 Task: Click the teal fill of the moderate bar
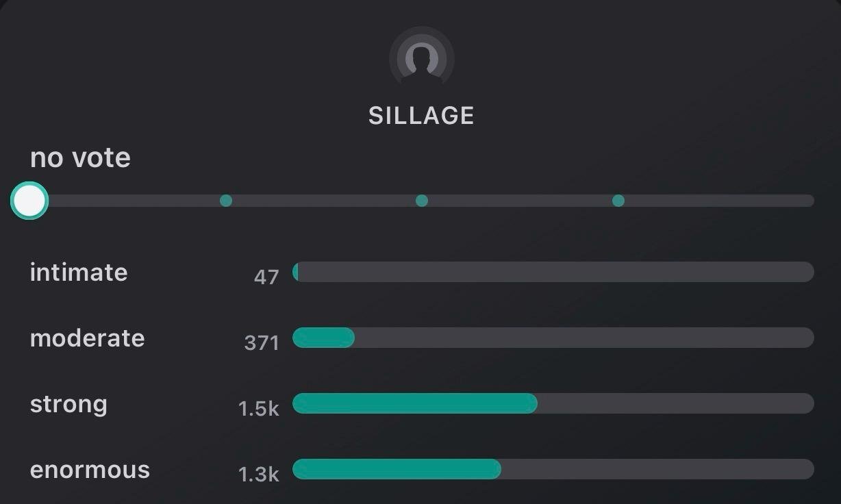click(323, 338)
